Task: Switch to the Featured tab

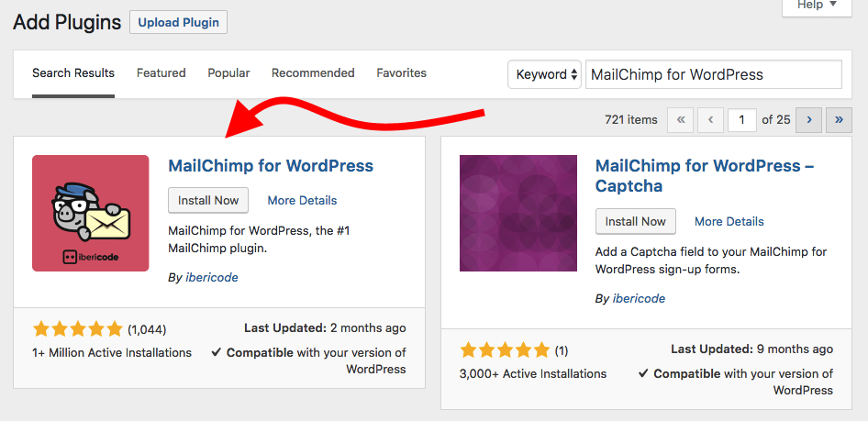Action: pos(161,73)
